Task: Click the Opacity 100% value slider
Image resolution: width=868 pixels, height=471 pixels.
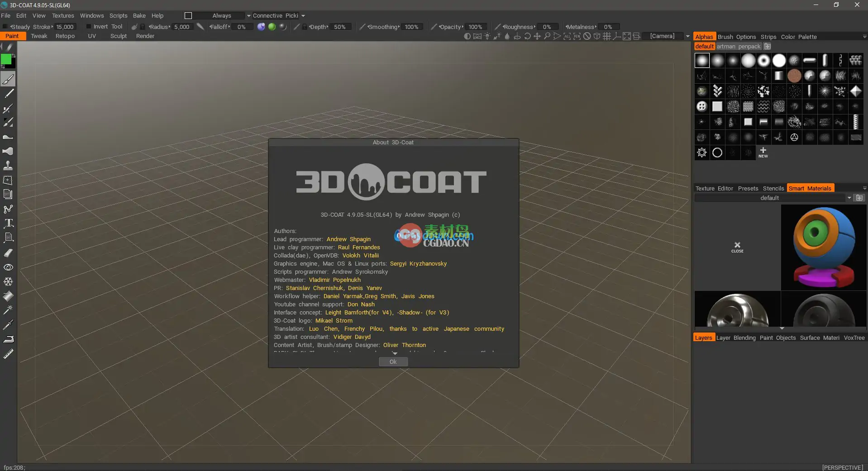Action: [x=476, y=27]
